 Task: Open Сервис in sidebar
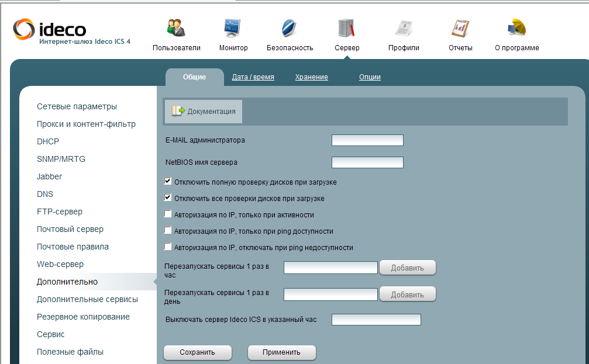coord(50,334)
